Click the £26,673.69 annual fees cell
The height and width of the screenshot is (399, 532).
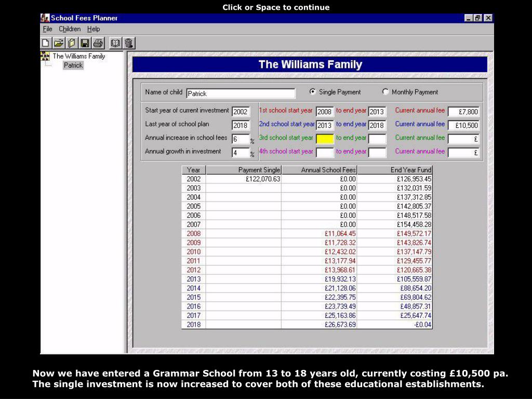[x=320, y=325]
